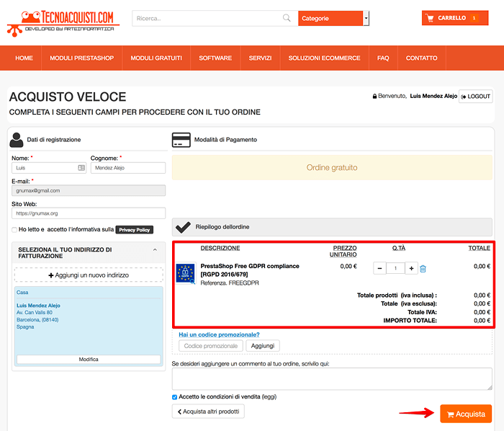Click the LOGOUT button
The width and height of the screenshot is (504, 431).
click(476, 96)
